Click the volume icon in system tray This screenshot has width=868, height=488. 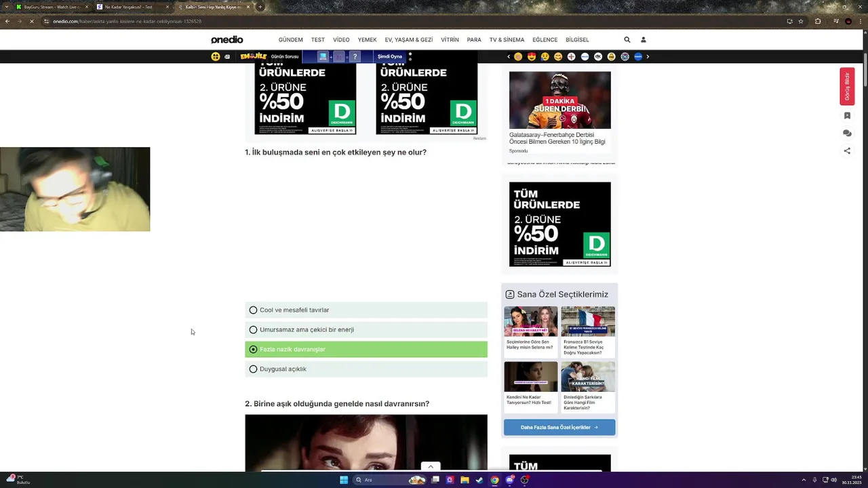point(833,480)
